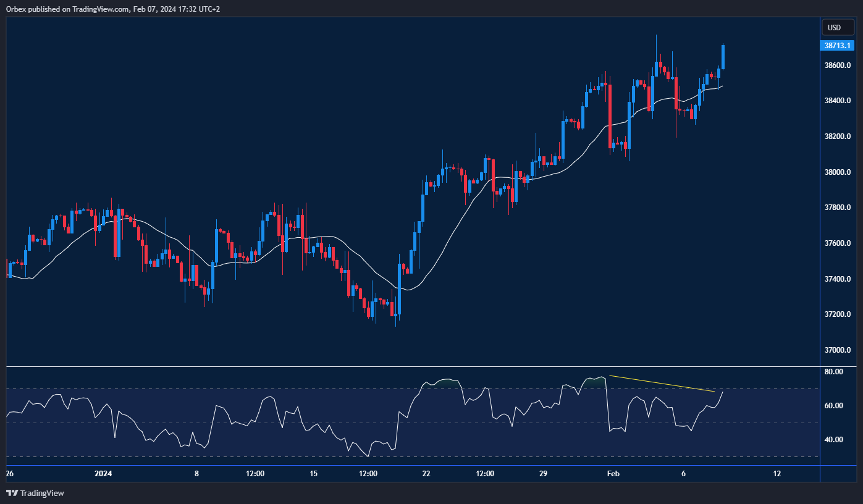Click the Feb label on time axis
Viewport: 863px width, 504px height.
[613, 474]
